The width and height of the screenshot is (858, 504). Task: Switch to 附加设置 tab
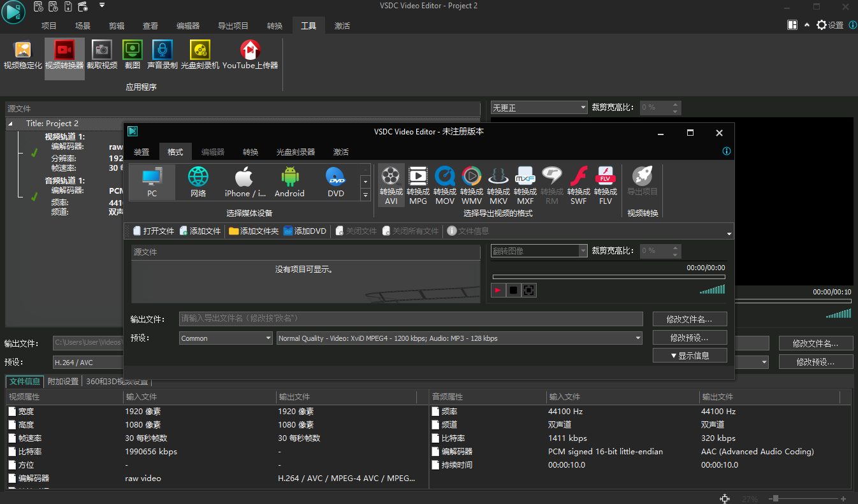pyautogui.click(x=63, y=381)
